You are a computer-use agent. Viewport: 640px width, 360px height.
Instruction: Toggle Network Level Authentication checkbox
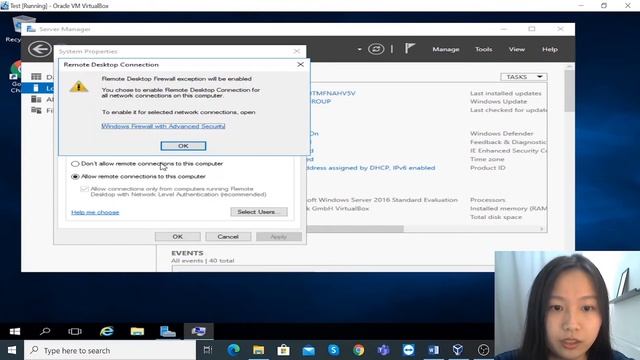coord(84,189)
